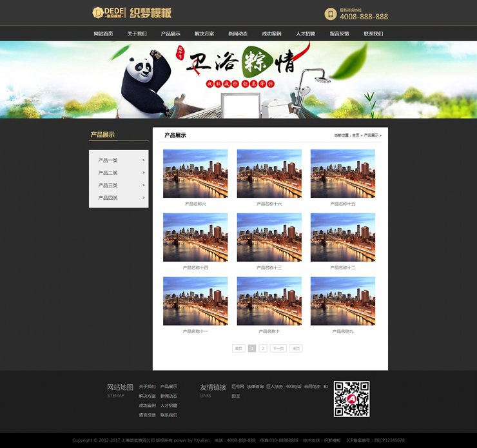Click 新闻动态 in the footer sitemap
477x448 pixels.
coord(168,396)
